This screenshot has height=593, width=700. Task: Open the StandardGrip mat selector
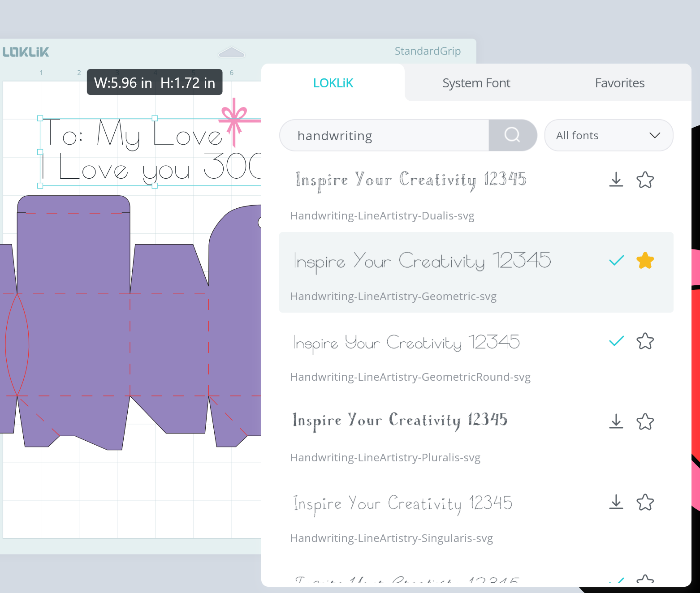(427, 51)
